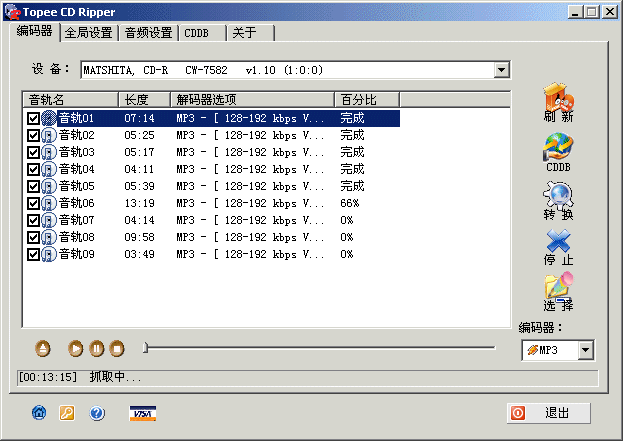
Task: Open the 音频设置 tab
Action: point(148,33)
